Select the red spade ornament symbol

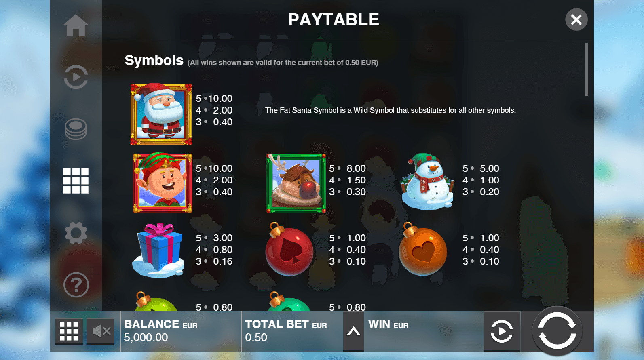pyautogui.click(x=289, y=249)
